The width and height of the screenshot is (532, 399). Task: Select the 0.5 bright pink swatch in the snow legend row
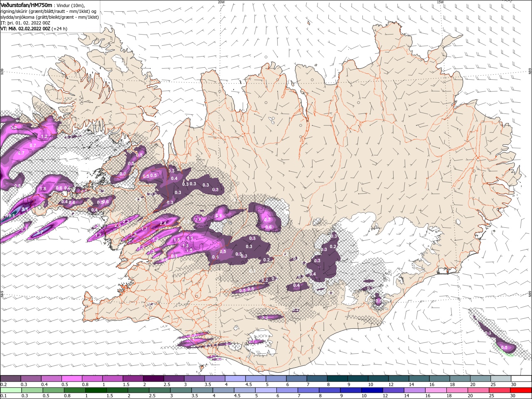(71, 379)
